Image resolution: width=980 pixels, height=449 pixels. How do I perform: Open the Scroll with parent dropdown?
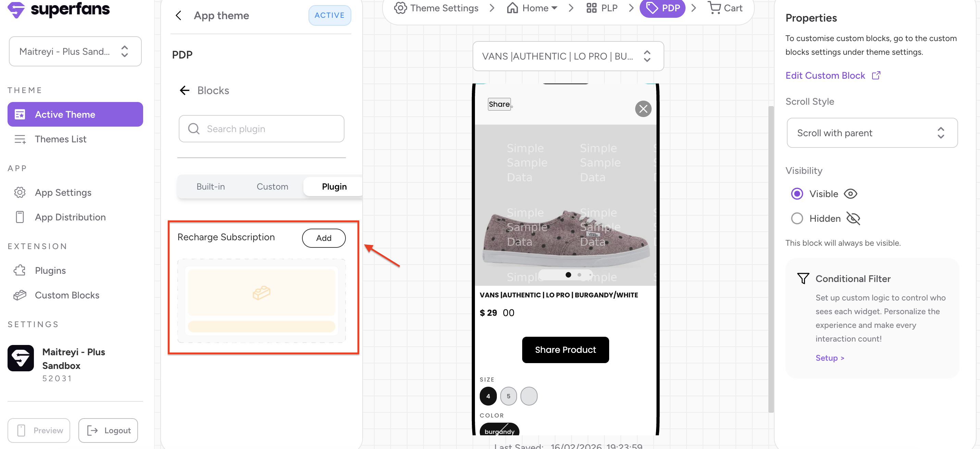coord(871,133)
